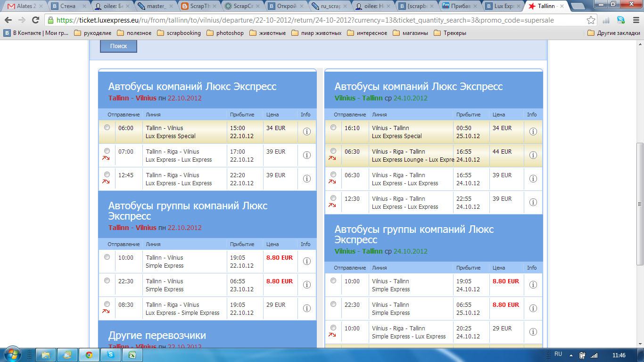Bookmark this page with the star icon
Screen dimensions: 644x362
[591, 20]
